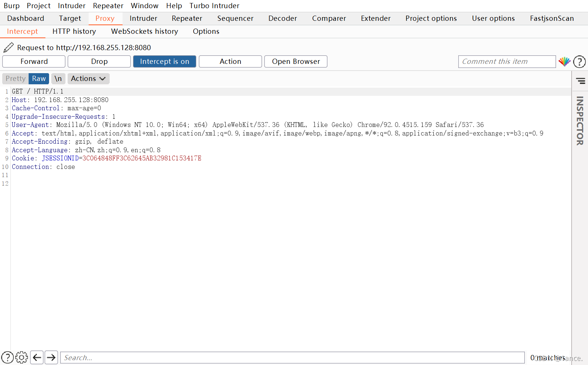This screenshot has height=365, width=588.
Task: Toggle Intercept is on button
Action: (x=165, y=62)
